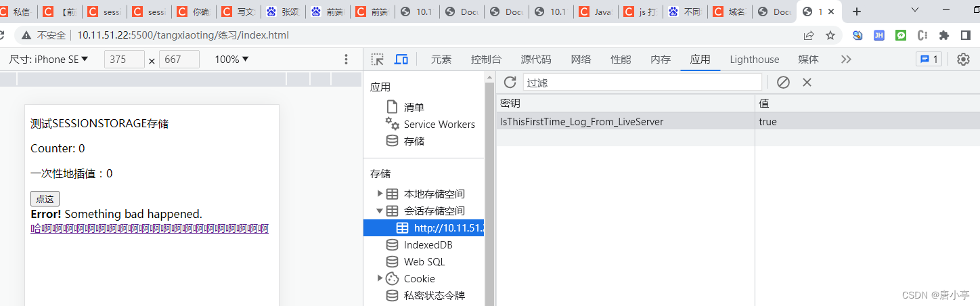Open 存储 under the 应用 section
The height and width of the screenshot is (306, 980).
[414, 141]
